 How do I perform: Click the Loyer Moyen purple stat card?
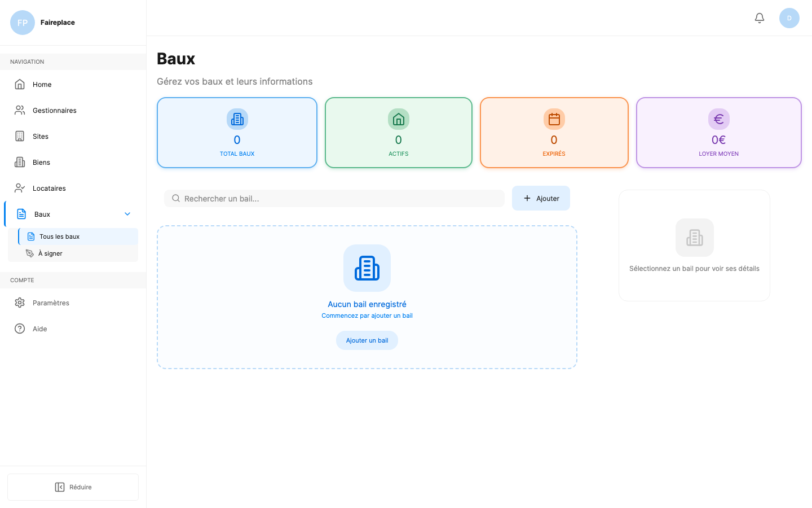[718, 133]
